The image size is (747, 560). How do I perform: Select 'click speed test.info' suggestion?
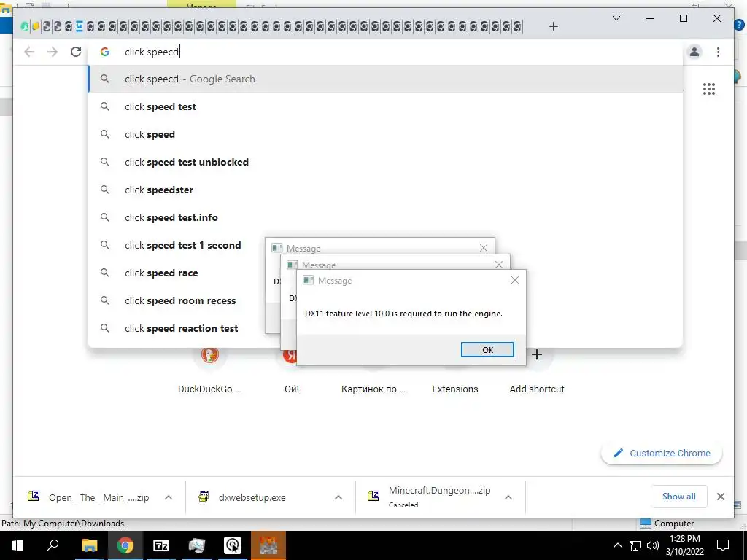[385, 217]
